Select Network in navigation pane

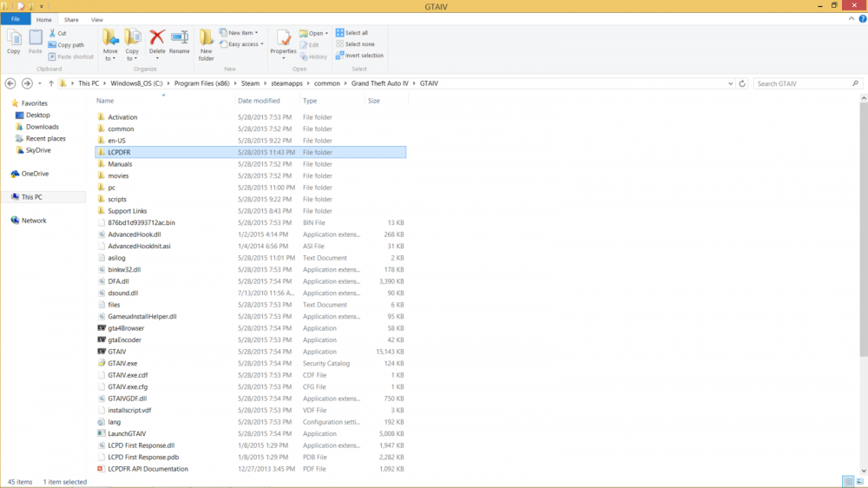(29, 221)
